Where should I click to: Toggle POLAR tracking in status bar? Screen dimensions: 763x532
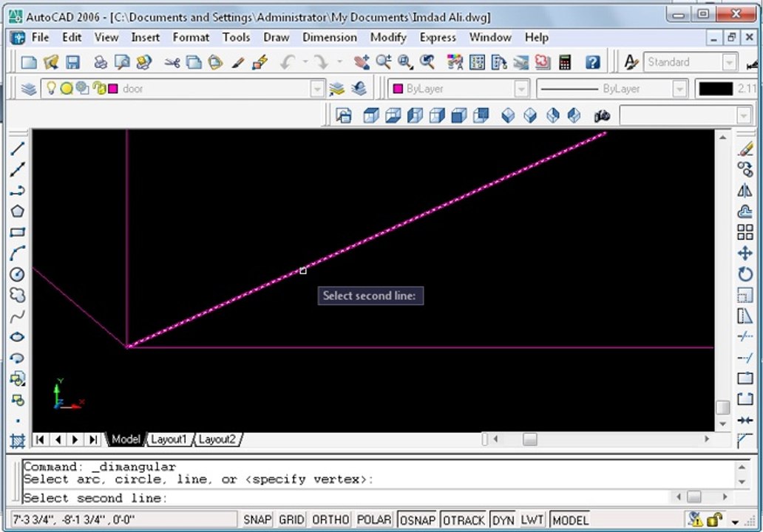(373, 520)
